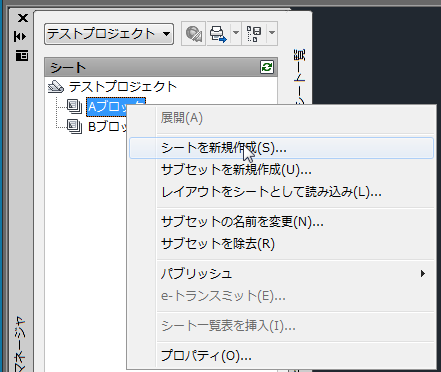This screenshot has width=441, height=372.
Task: Choose シートを新規作成(S)... from context menu
Action: point(281,148)
